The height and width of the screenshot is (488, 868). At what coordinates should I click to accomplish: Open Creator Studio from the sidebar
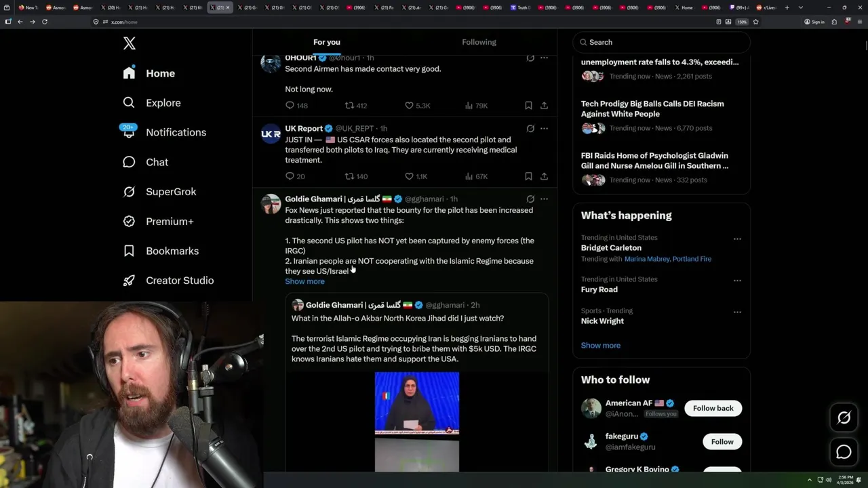(x=168, y=281)
